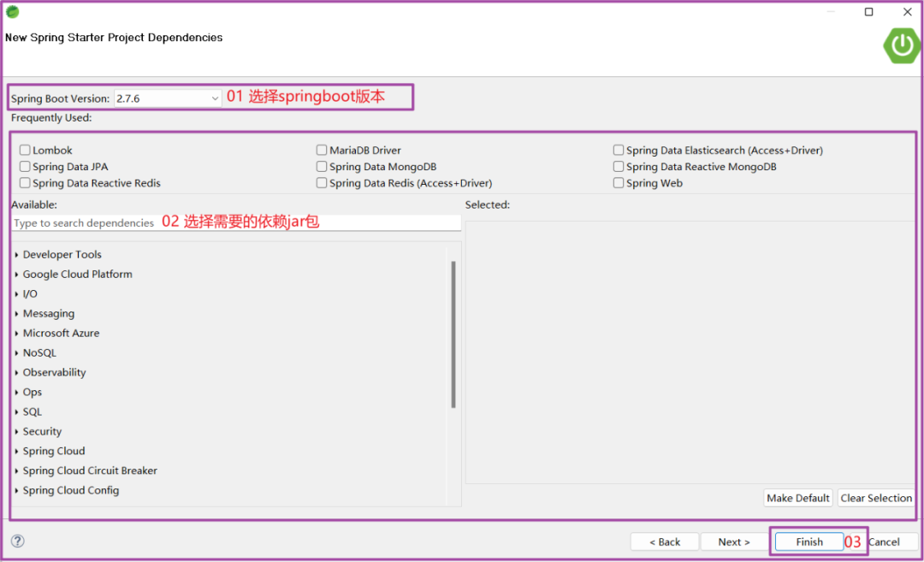
Task: Click the green Spring Boot power logo
Action: tap(902, 45)
